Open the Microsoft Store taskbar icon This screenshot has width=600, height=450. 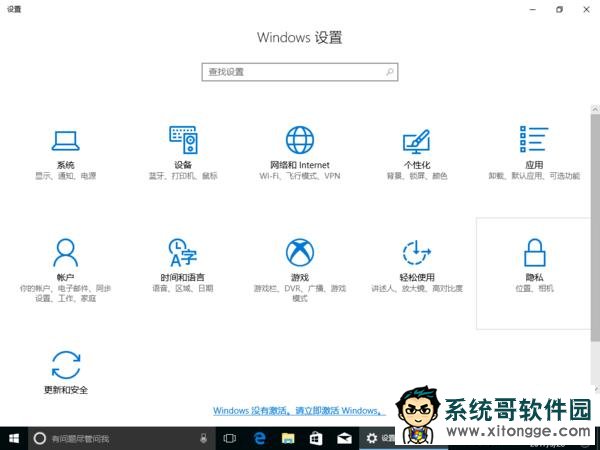[316, 438]
